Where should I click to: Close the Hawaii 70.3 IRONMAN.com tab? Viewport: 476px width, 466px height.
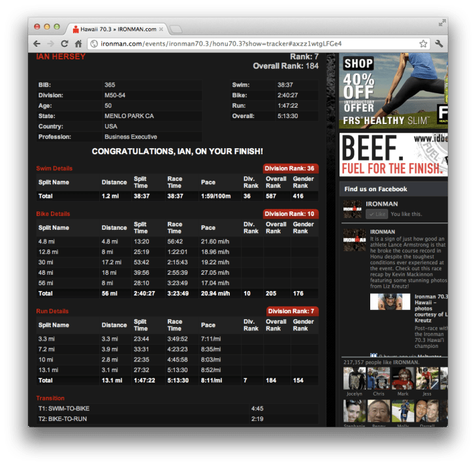(x=162, y=29)
